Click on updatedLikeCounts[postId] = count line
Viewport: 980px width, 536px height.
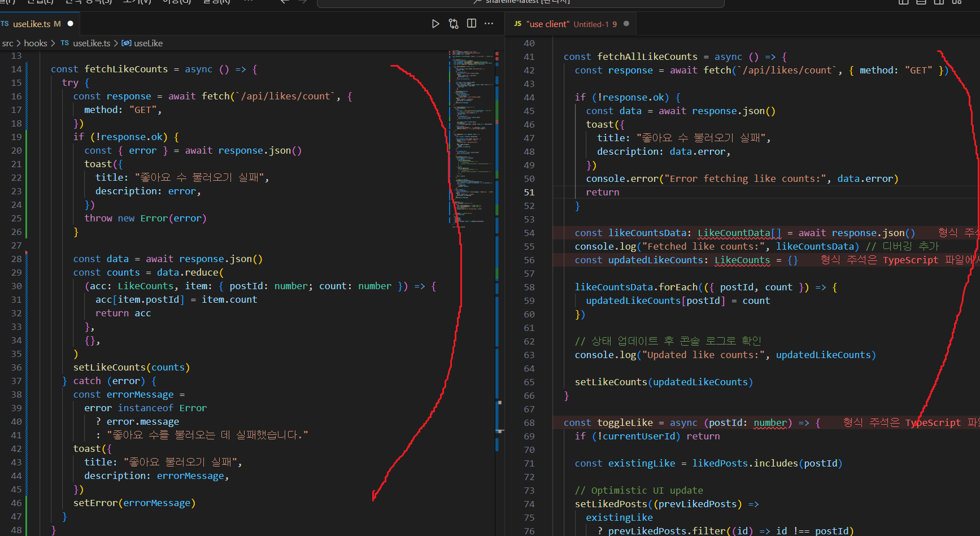click(x=678, y=300)
